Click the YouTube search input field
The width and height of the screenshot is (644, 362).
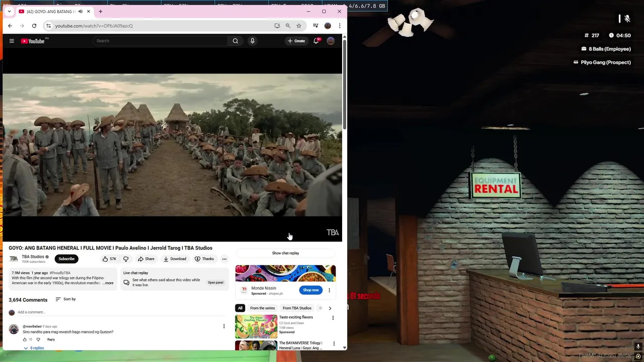pyautogui.click(x=161, y=41)
